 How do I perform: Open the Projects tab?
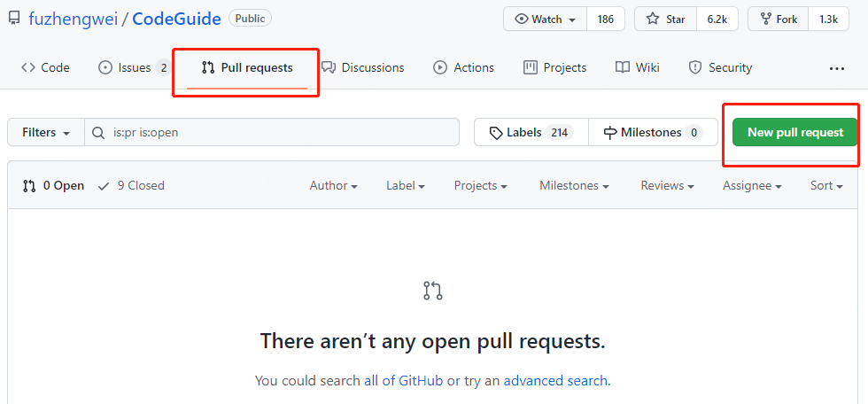tap(554, 67)
